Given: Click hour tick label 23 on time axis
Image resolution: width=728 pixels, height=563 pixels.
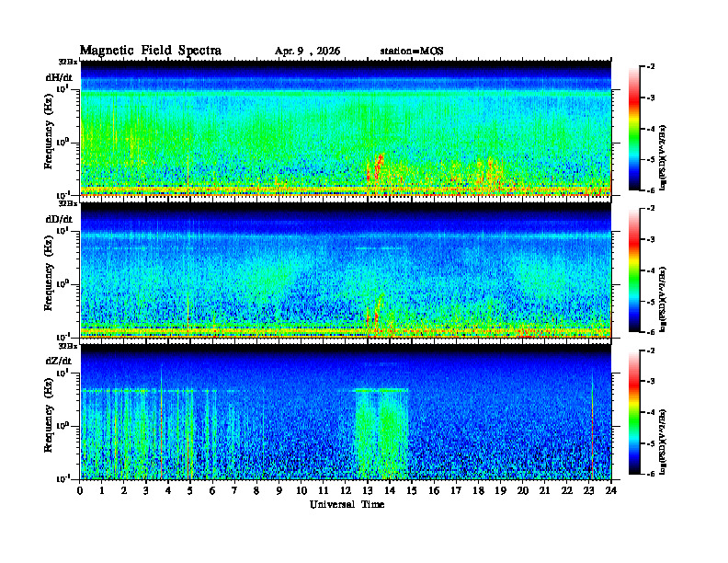Looking at the screenshot, I should [588, 491].
